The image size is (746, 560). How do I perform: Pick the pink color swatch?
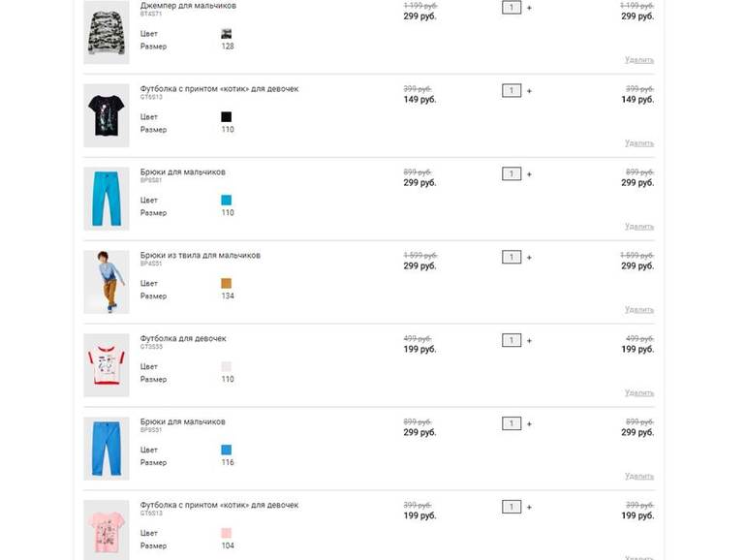pyautogui.click(x=227, y=534)
